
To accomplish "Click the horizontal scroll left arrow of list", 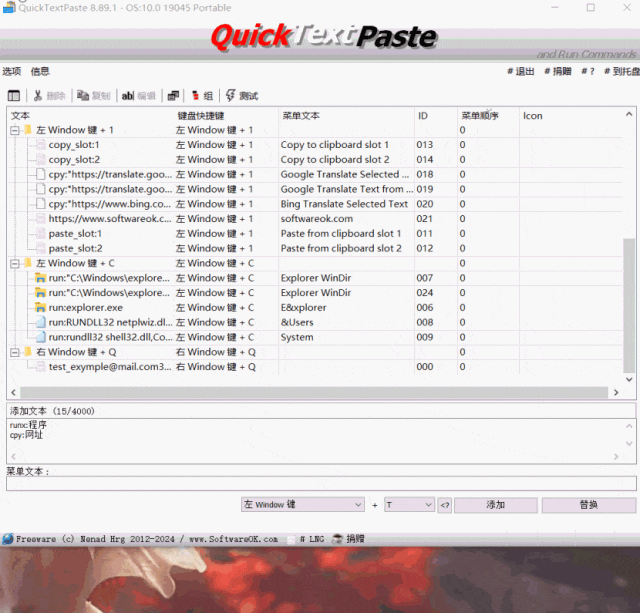I will [13, 393].
